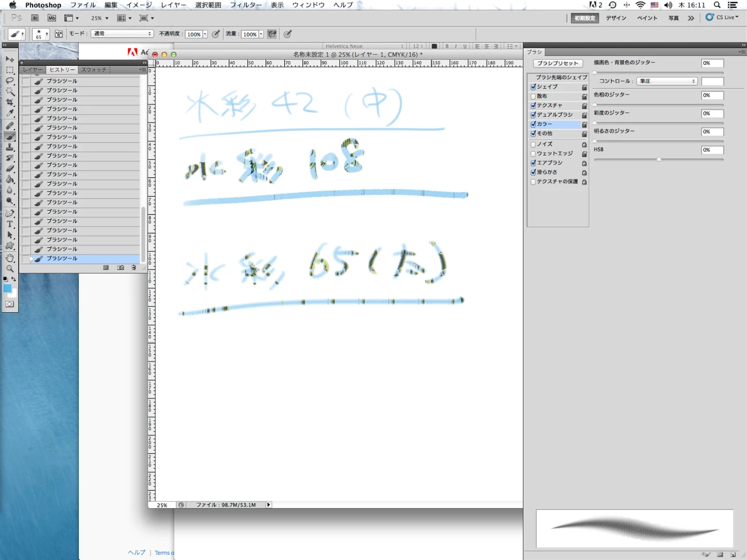Viewport: 747px width, 560px height.
Task: Swap foreground and background colors
Action: tap(14, 279)
